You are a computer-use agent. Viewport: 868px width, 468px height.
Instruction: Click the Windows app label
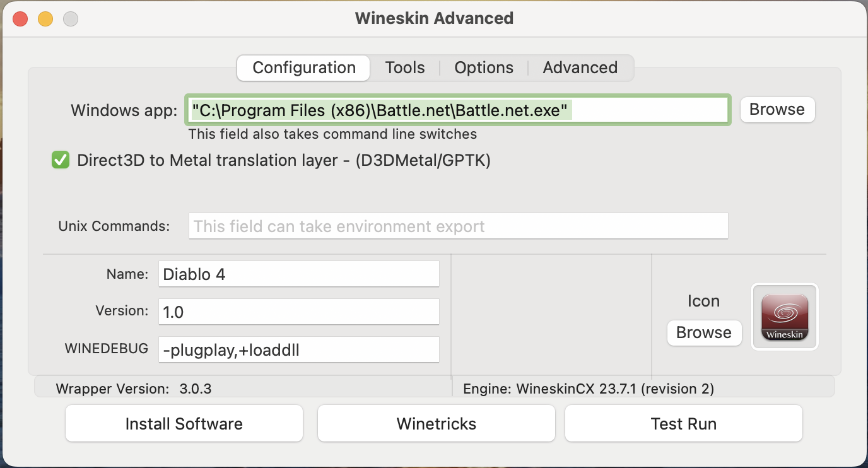[124, 110]
